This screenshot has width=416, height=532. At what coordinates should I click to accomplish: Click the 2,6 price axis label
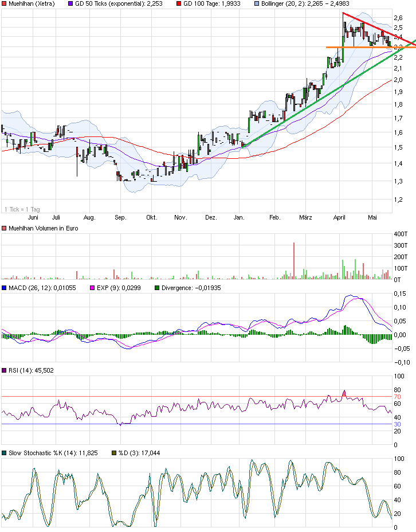[398, 17]
